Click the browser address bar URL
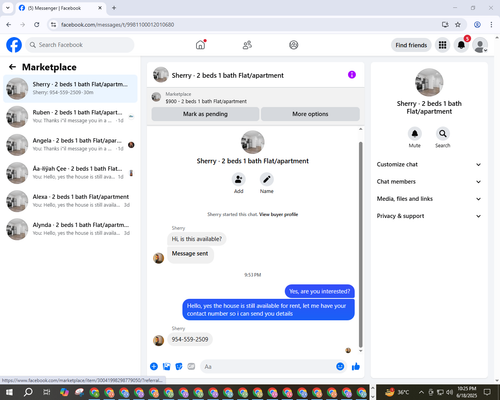This screenshot has width=500, height=400. pyautogui.click(x=117, y=25)
